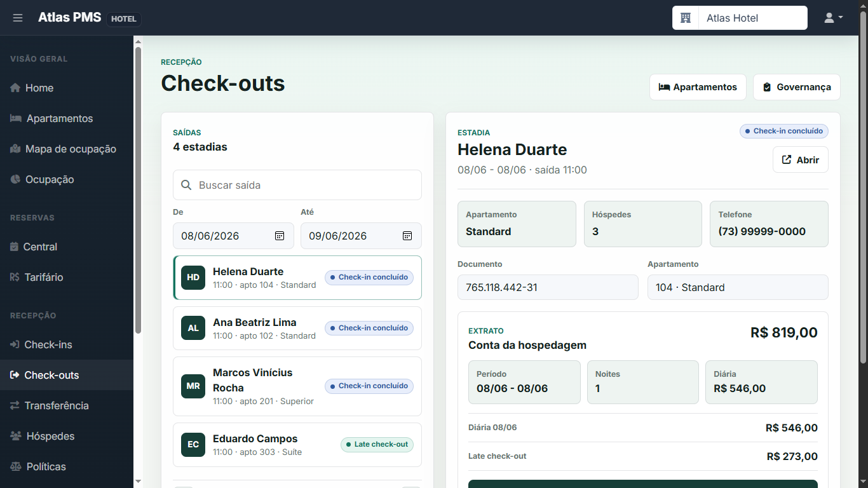
Task: Click the Abrir button
Action: click(801, 159)
